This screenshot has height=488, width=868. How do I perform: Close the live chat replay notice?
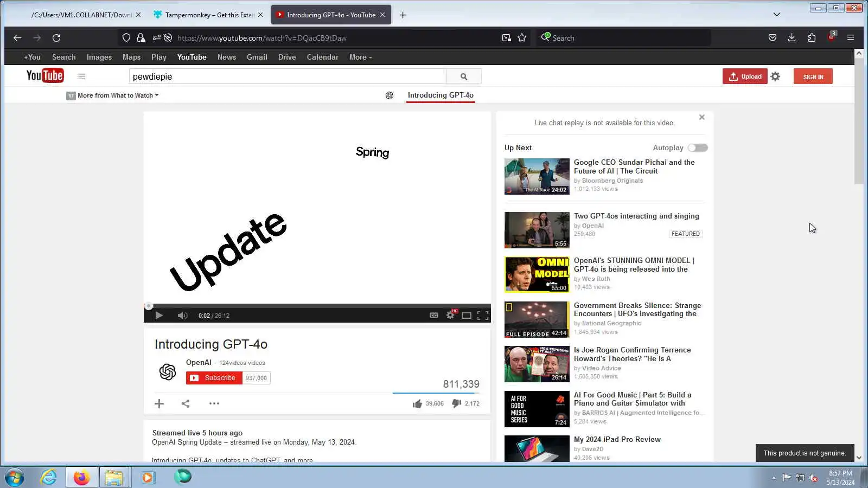(x=702, y=117)
